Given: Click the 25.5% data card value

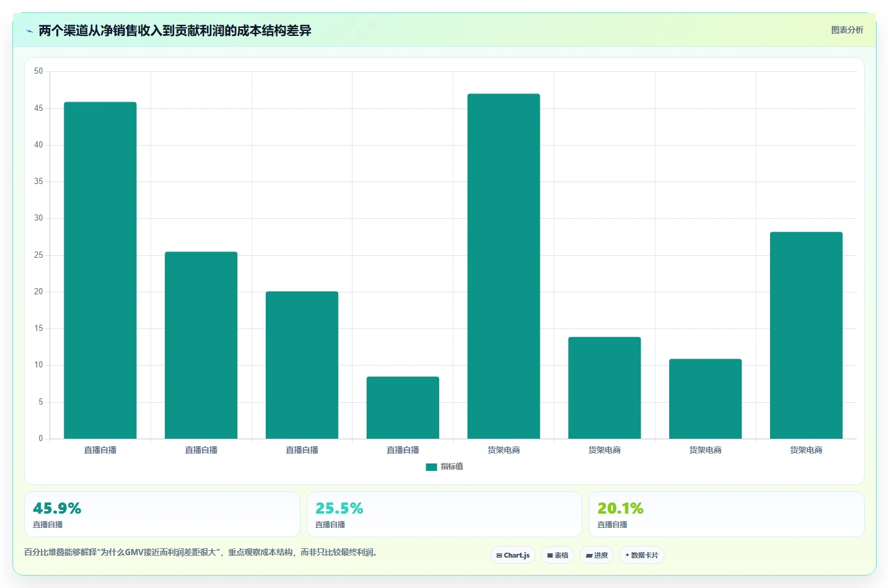Looking at the screenshot, I should [x=339, y=509].
